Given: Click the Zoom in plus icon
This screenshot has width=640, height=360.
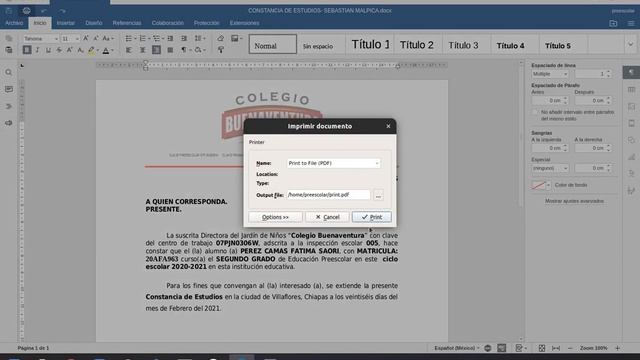Looking at the screenshot, I should (x=618, y=348).
